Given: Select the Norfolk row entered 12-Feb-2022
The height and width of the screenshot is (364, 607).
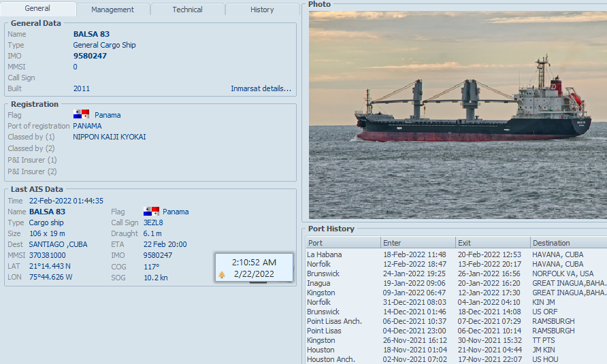Looking at the screenshot, I should (x=457, y=264).
